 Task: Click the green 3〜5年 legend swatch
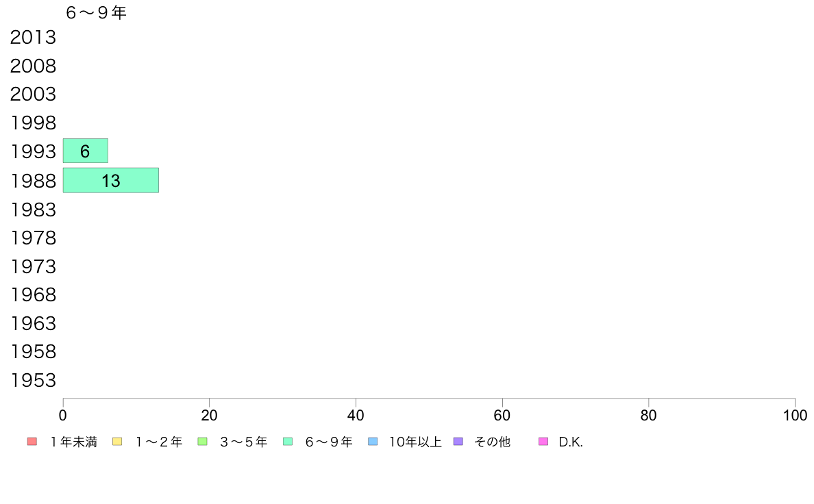pos(202,442)
